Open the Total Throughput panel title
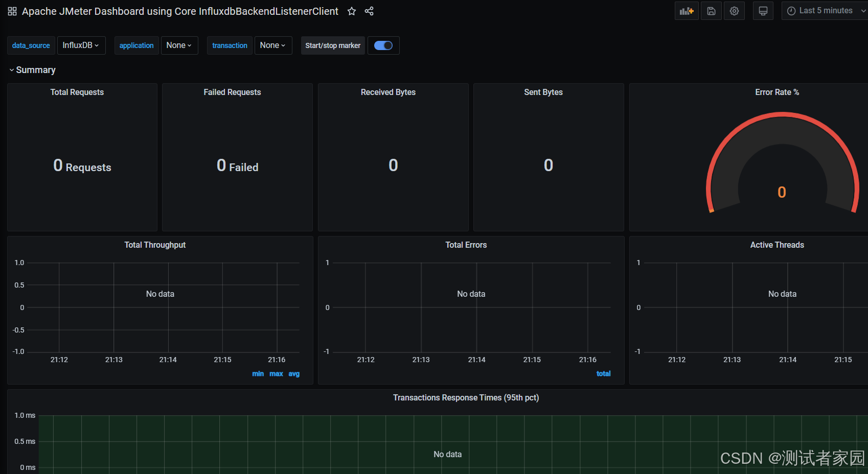 155,245
